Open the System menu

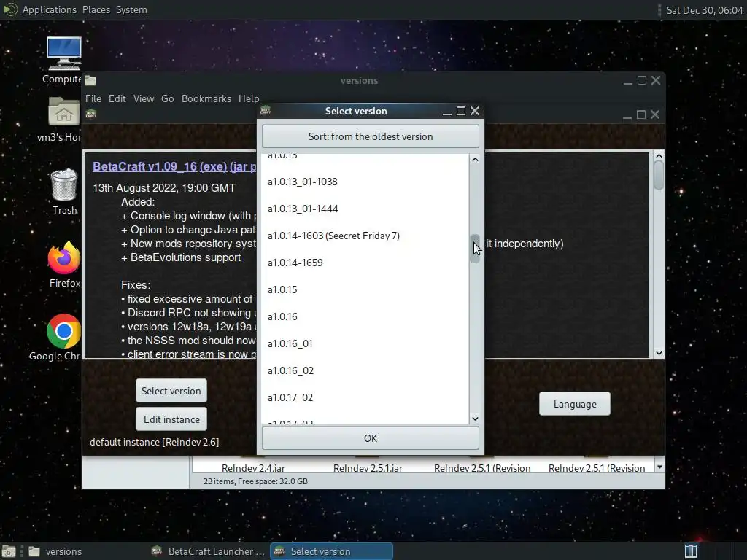tap(131, 9)
